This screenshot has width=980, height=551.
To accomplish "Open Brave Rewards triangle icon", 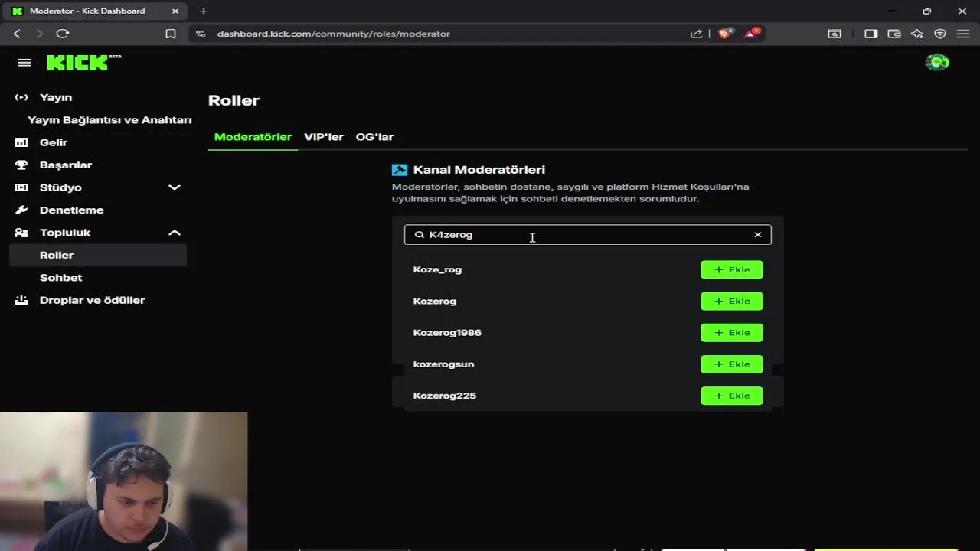I will click(752, 34).
